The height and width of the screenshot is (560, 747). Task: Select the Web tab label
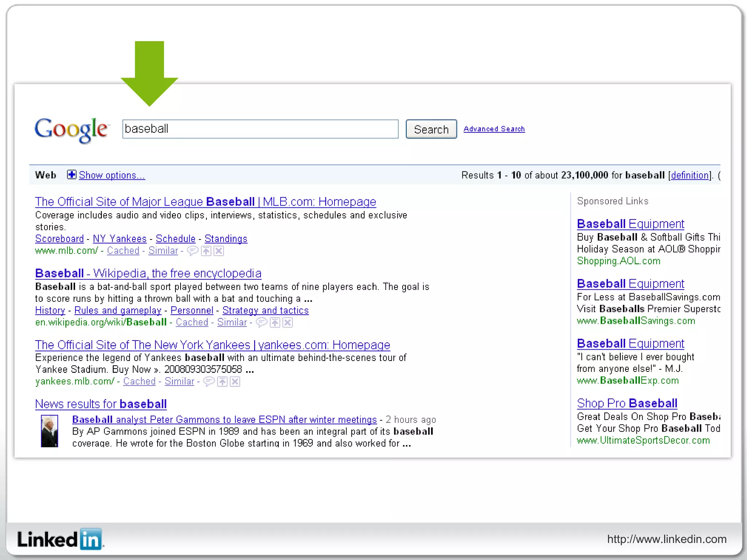pos(46,175)
